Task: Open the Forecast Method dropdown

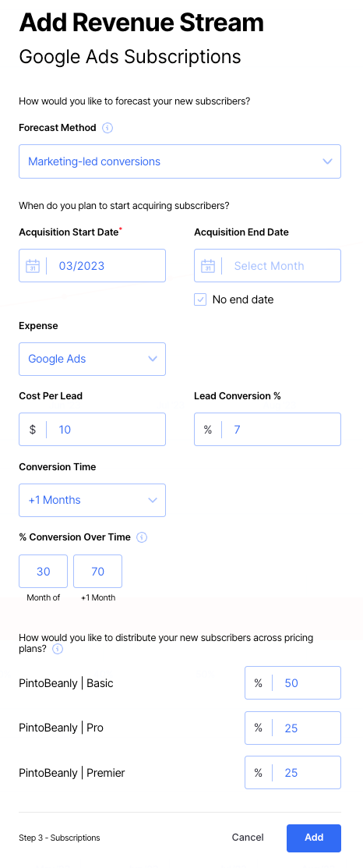Action: [180, 161]
